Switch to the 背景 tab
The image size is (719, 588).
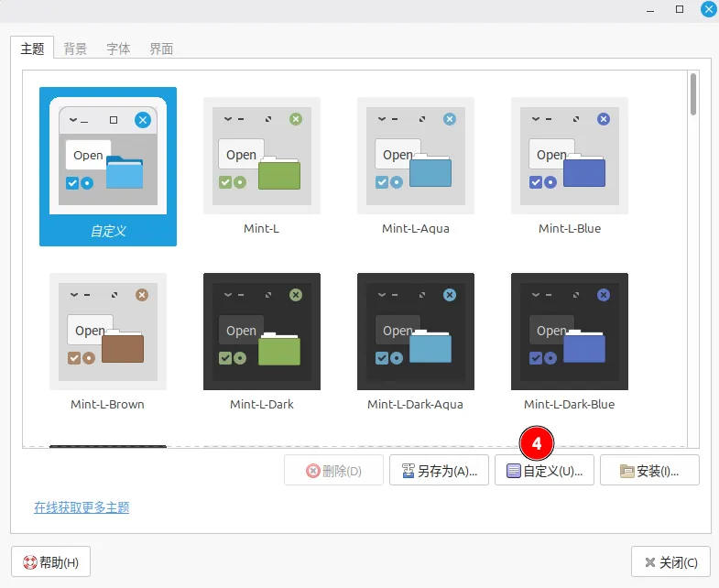(75, 49)
